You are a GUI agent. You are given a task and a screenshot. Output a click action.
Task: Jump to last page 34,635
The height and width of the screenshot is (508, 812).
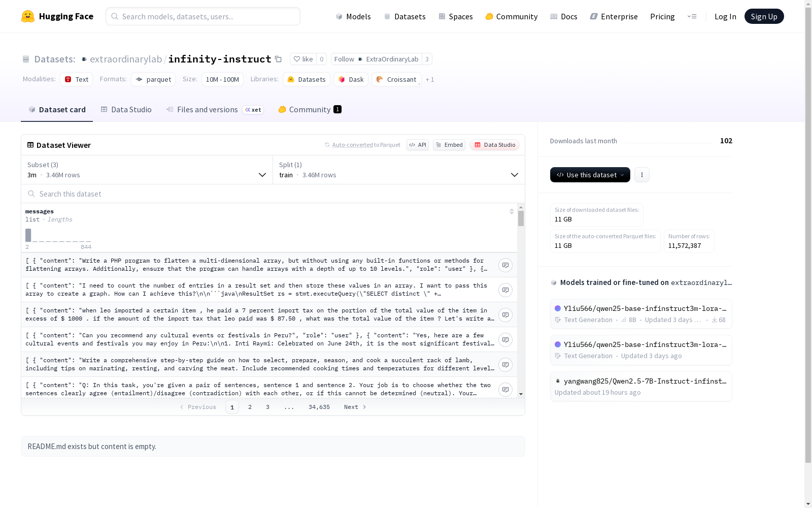point(319,407)
